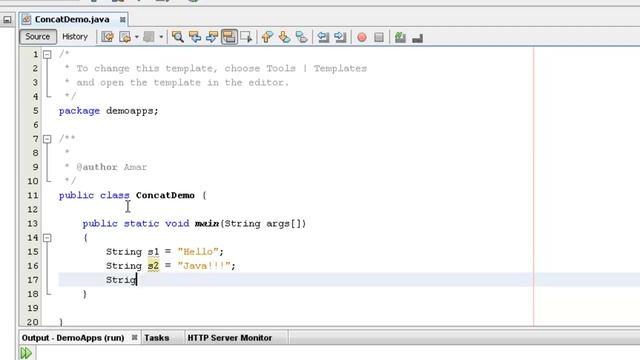The image size is (640, 360).
Task: Click Stop Macro Recording square icon
Action: coord(379,38)
